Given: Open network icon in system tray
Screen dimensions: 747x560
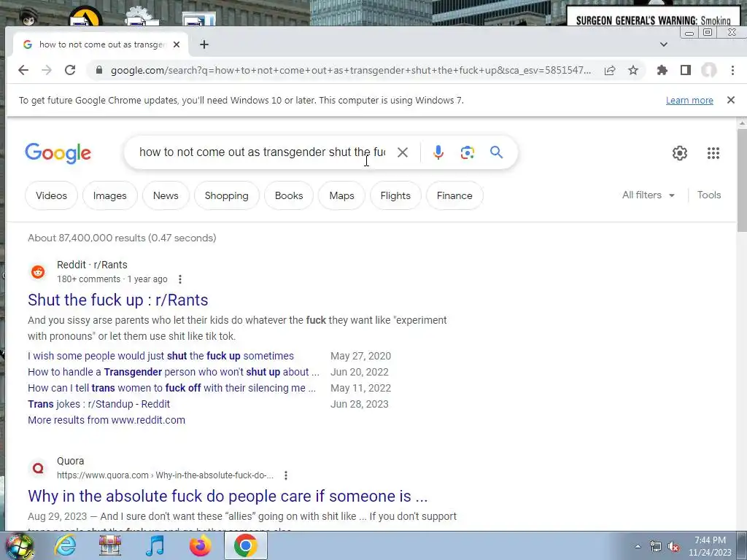Looking at the screenshot, I should pos(656,547).
